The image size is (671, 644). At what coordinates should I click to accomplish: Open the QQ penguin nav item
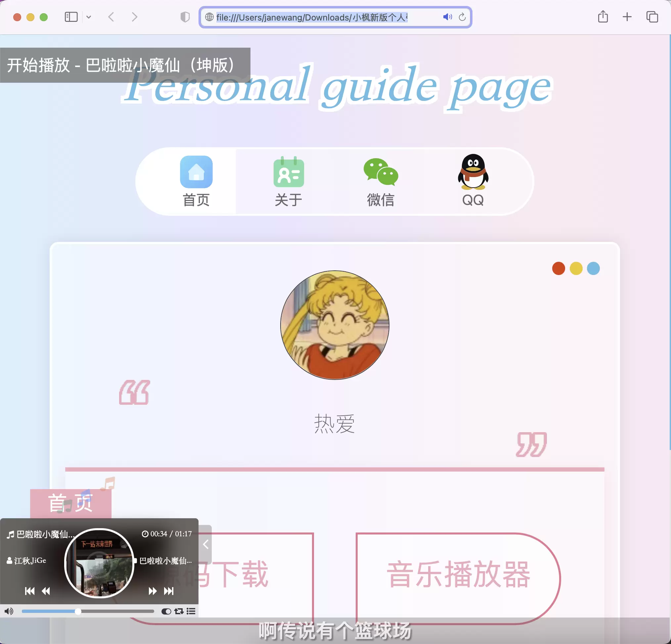coord(473,181)
